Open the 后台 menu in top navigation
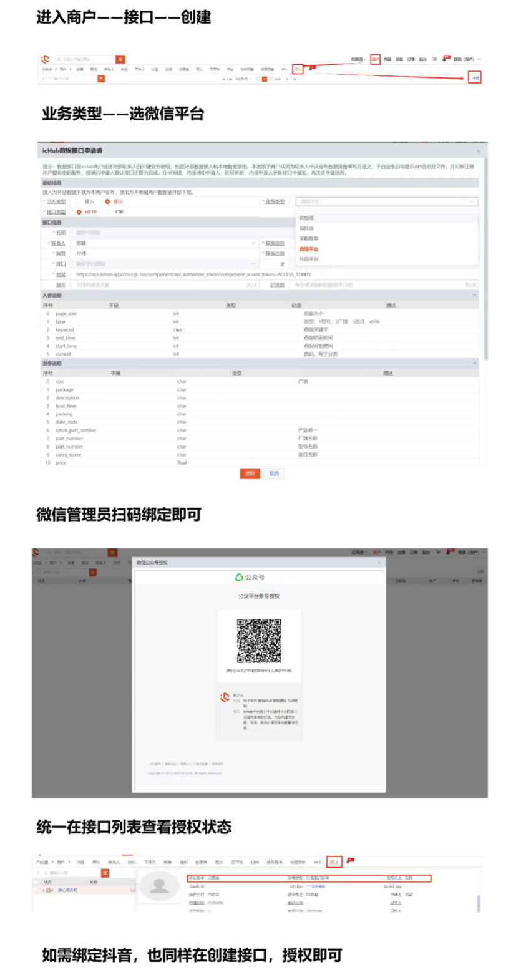This screenshot has width=531, height=980. coord(423,59)
